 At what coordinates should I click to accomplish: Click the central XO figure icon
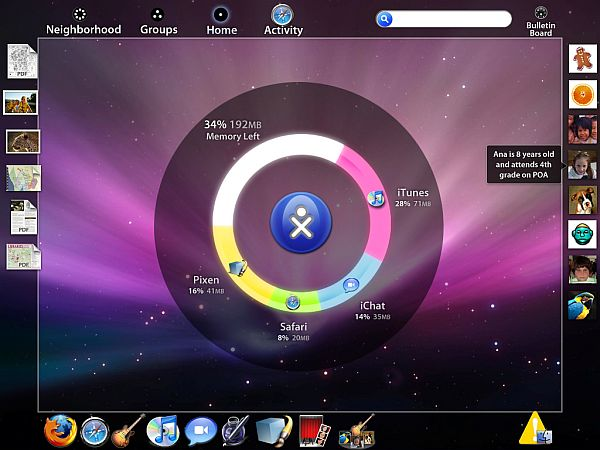pyautogui.click(x=301, y=222)
